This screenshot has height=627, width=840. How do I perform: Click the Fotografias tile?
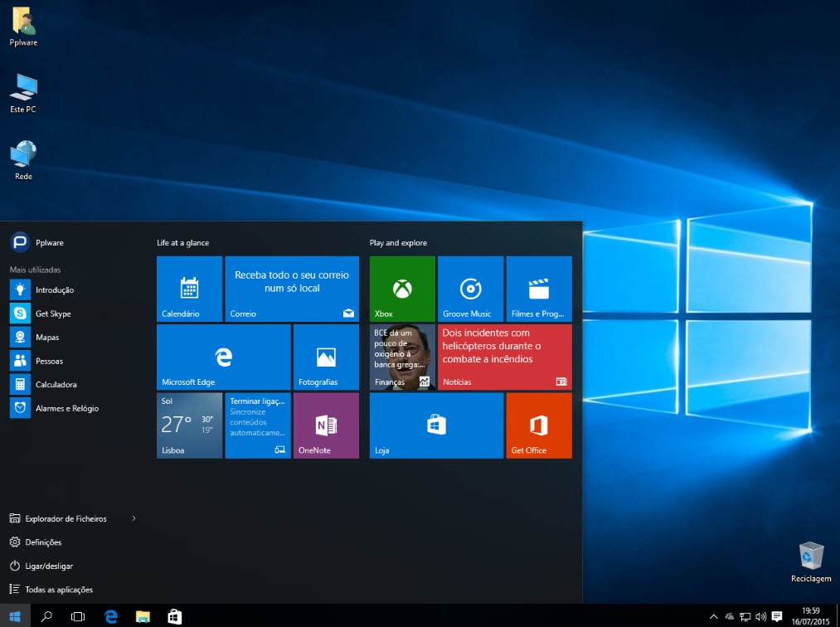coord(326,357)
